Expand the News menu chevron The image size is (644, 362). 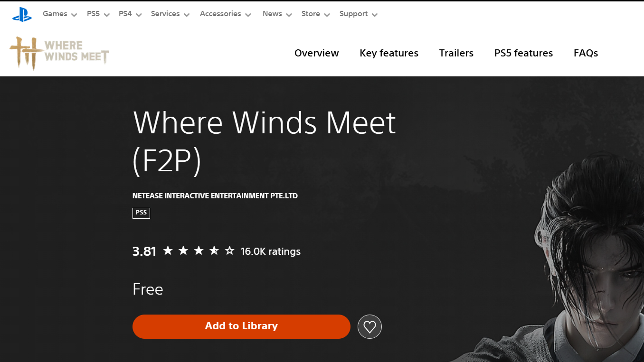289,15
